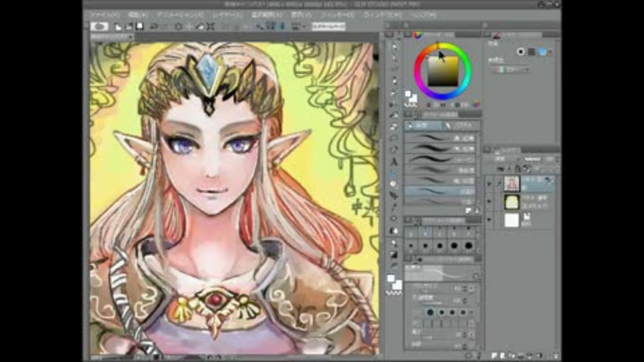Pick a shade in the color wheel square

coord(442,71)
